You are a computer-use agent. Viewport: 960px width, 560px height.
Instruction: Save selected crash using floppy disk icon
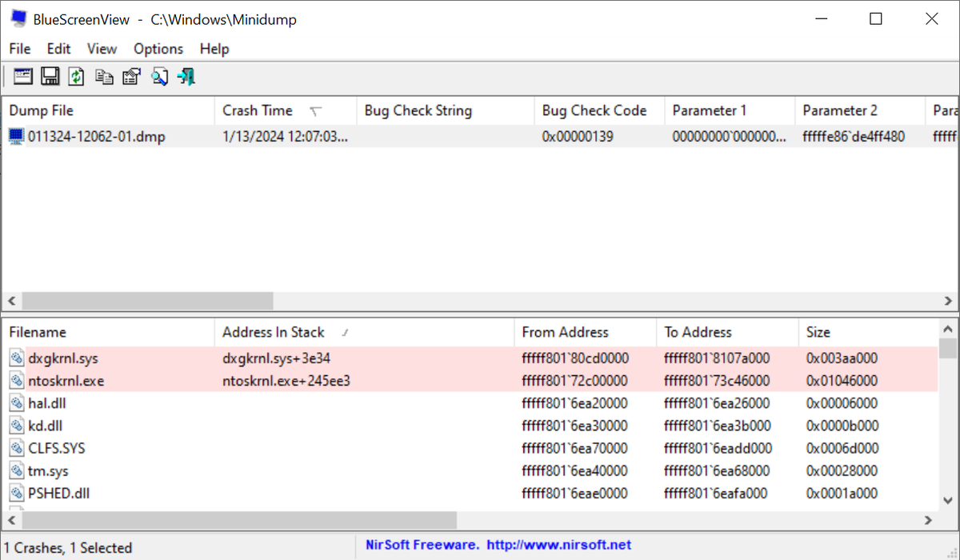[x=49, y=76]
